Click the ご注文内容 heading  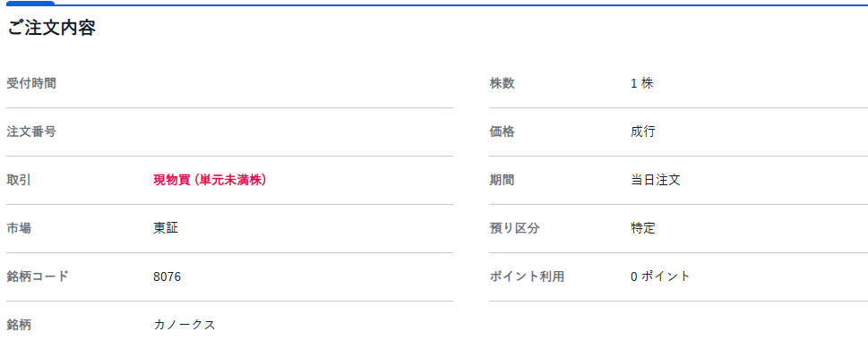pos(51,29)
